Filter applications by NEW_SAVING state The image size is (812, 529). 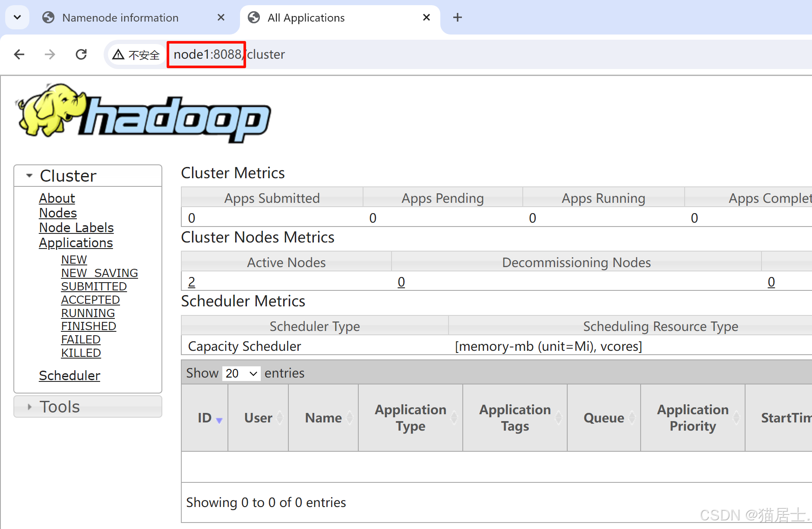(100, 273)
